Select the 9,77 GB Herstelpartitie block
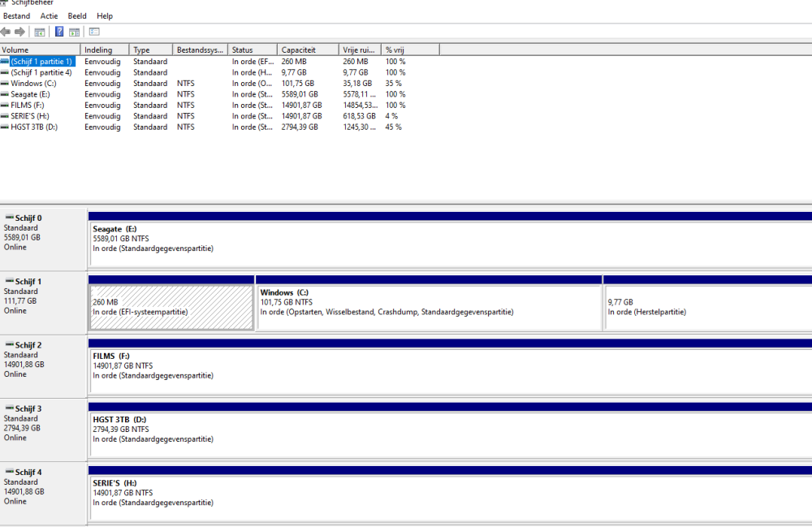The width and height of the screenshot is (812, 527). pos(707,307)
